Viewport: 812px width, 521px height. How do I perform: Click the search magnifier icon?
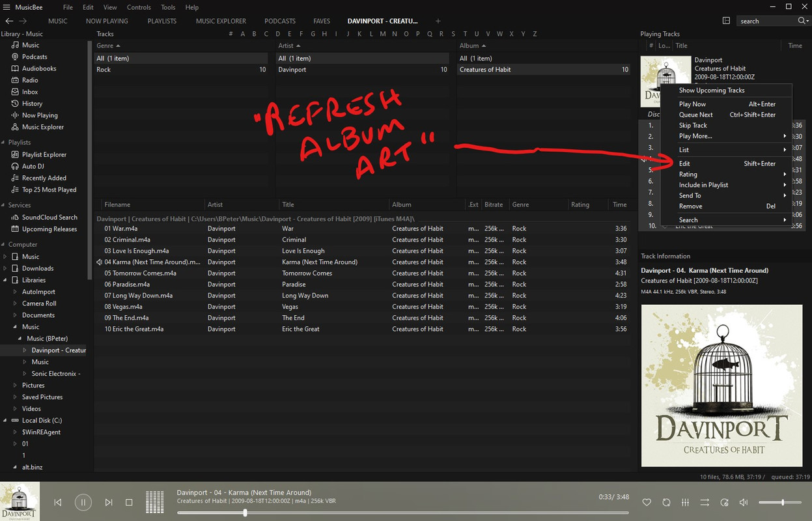click(802, 21)
